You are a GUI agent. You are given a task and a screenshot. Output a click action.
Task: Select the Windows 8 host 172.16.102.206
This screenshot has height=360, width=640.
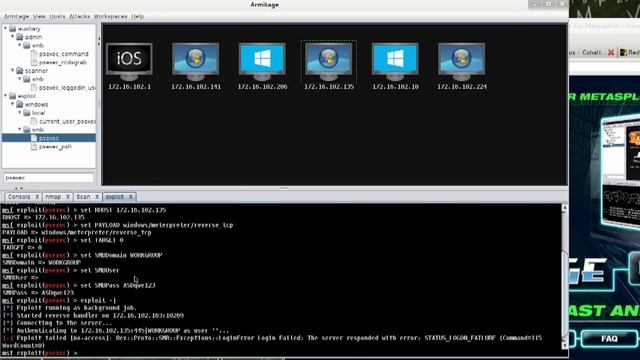262,62
